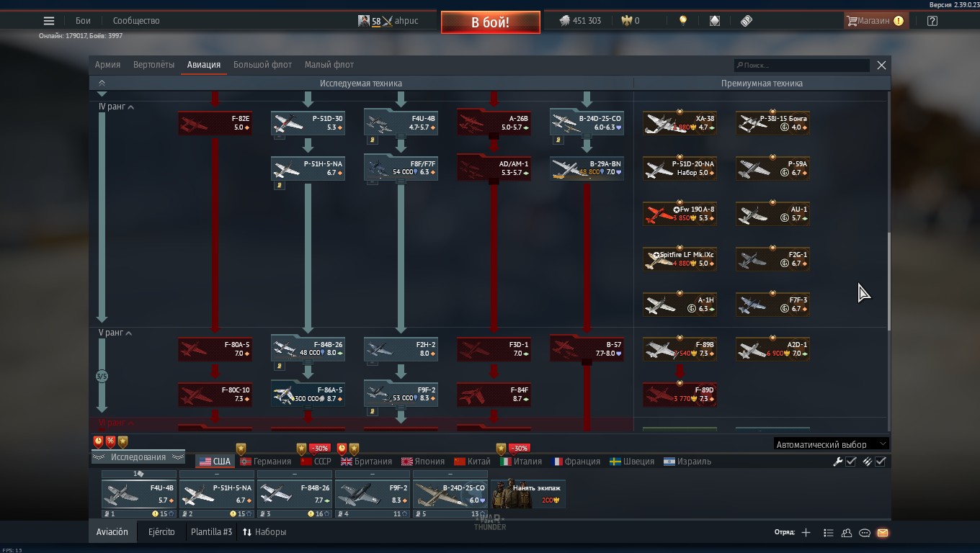This screenshot has height=553, width=980.
Task: Select the F-84B-26 crew slot
Action: click(x=295, y=495)
